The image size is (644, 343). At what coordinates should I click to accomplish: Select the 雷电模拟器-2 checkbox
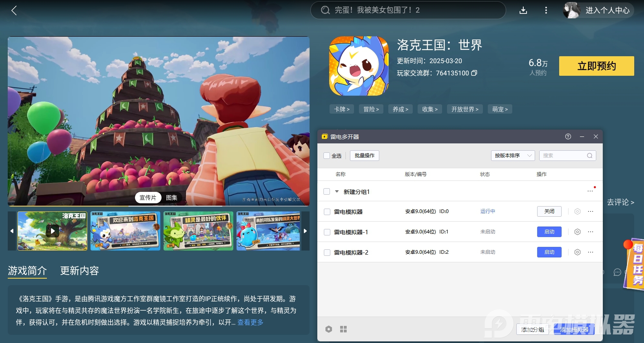click(x=327, y=253)
